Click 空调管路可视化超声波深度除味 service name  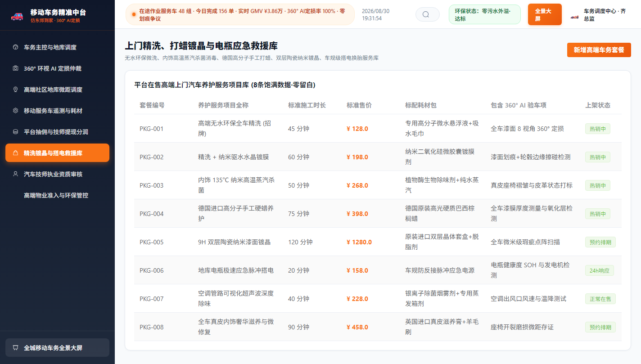coord(236,299)
